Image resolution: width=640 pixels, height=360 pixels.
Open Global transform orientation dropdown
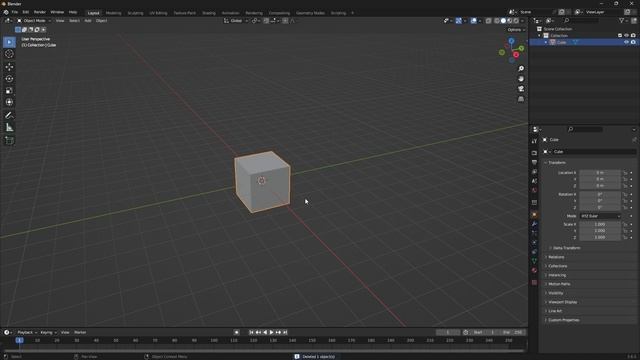click(236, 21)
